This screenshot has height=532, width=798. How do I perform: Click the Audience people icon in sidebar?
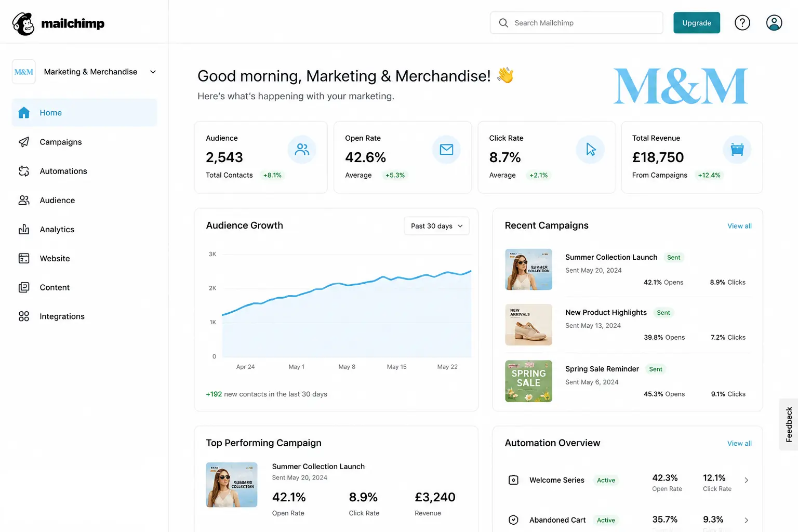pyautogui.click(x=24, y=200)
